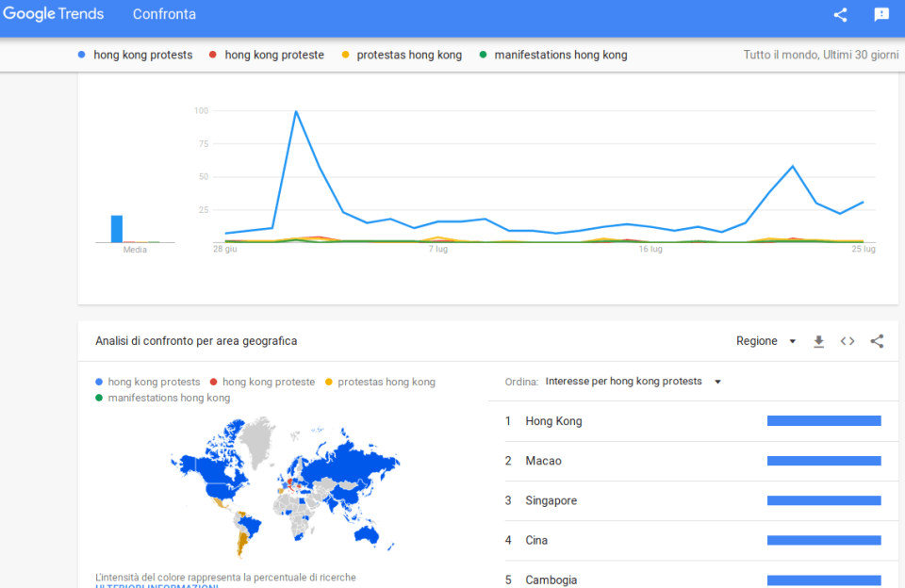Open feedback with the exclamation speech bubble icon
This screenshot has width=905, height=588.
pyautogui.click(x=880, y=14)
